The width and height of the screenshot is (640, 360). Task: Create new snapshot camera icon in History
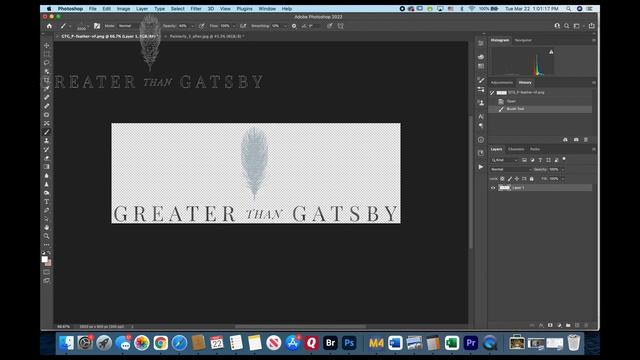[x=576, y=140]
